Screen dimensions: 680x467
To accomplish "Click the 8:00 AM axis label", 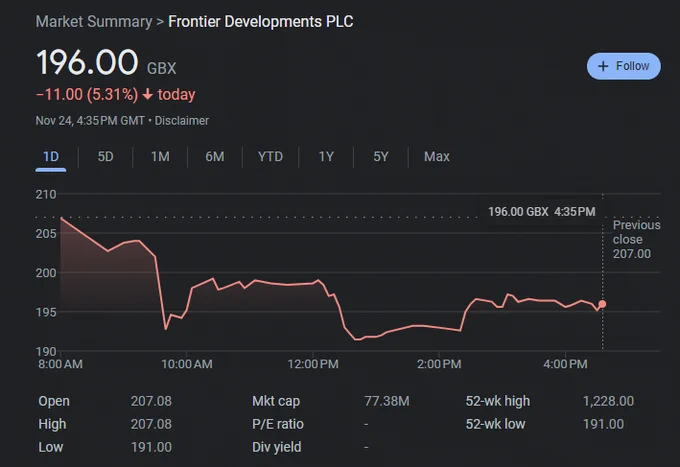I will (x=60, y=364).
